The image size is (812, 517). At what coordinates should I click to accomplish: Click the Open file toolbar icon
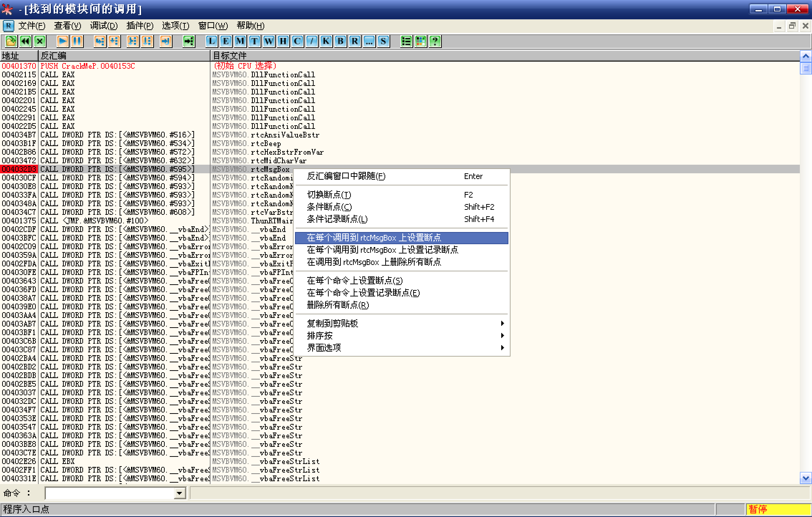[x=11, y=41]
